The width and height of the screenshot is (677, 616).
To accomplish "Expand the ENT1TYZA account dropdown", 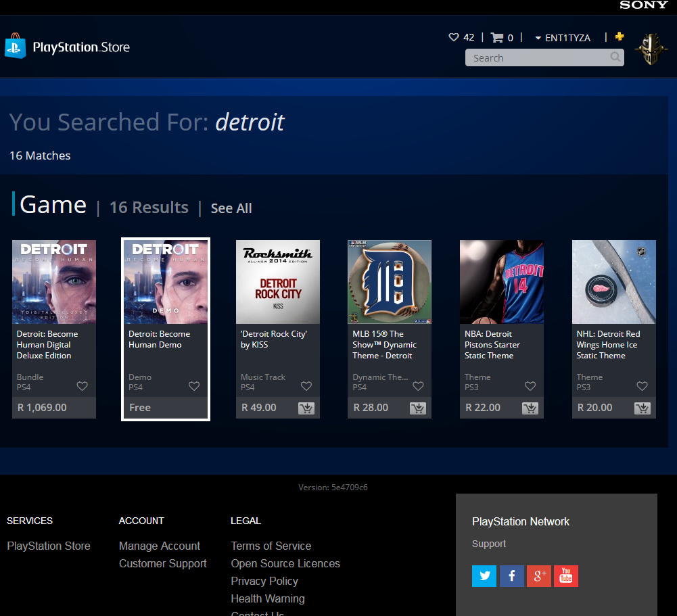I will [563, 38].
